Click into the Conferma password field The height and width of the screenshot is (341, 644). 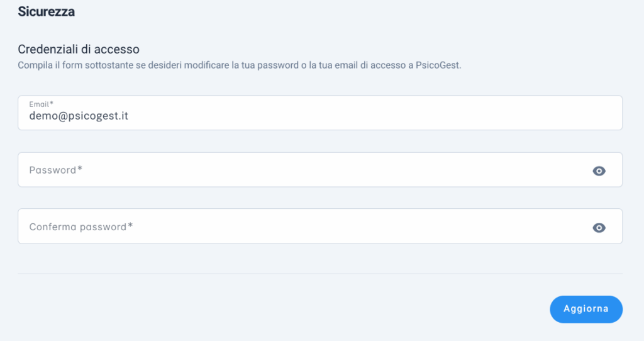(x=320, y=226)
